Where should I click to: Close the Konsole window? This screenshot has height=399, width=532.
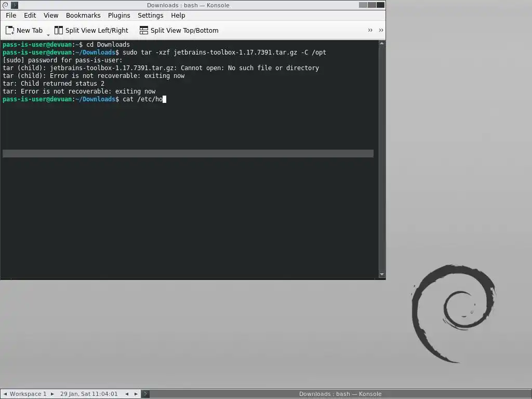pyautogui.click(x=381, y=5)
